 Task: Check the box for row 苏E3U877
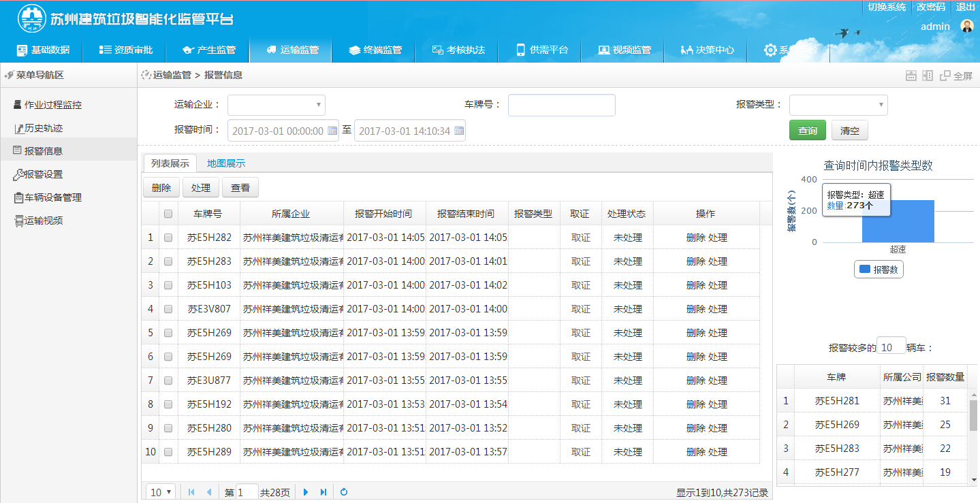(x=168, y=380)
